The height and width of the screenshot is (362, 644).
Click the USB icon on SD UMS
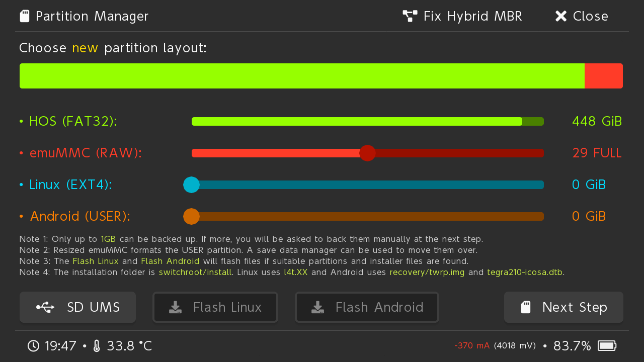[x=45, y=307]
